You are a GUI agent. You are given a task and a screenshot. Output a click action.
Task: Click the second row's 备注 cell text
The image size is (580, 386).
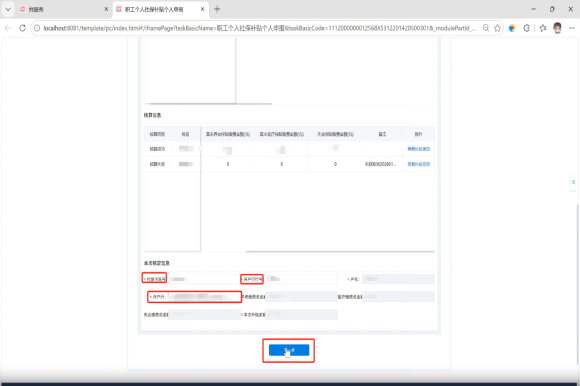(381, 164)
